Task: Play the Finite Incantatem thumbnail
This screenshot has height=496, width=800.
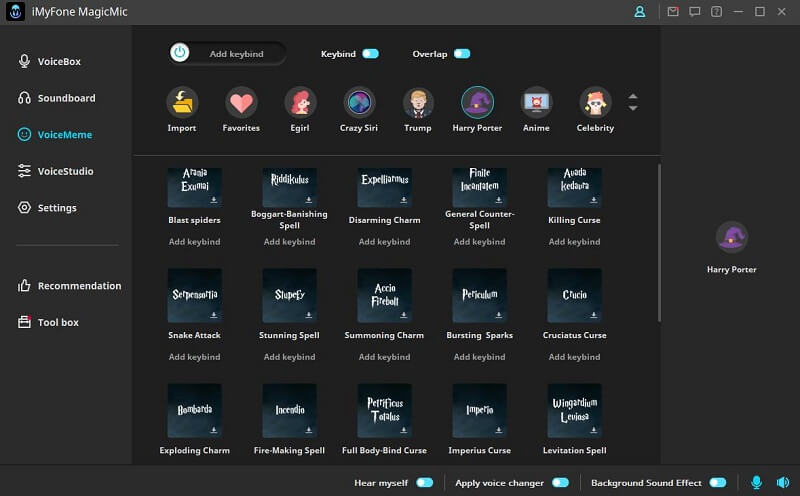Action: point(480,187)
